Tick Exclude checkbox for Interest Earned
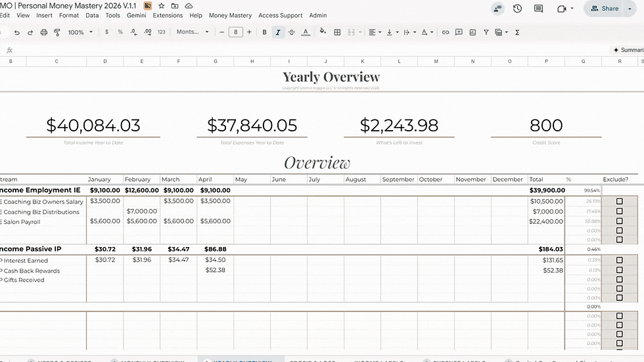 click(x=619, y=260)
